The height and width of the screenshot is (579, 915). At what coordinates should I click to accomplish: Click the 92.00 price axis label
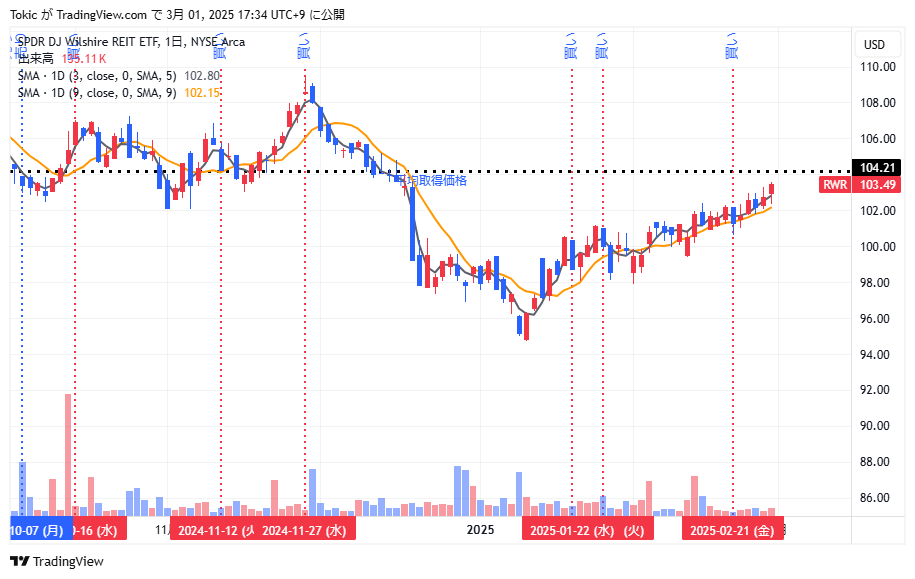pos(874,390)
